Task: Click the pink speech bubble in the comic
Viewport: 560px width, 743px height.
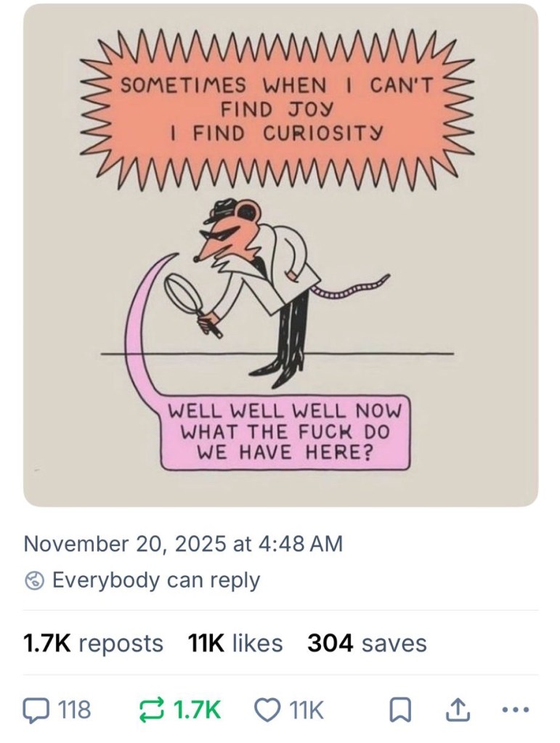Action: pyautogui.click(x=286, y=431)
